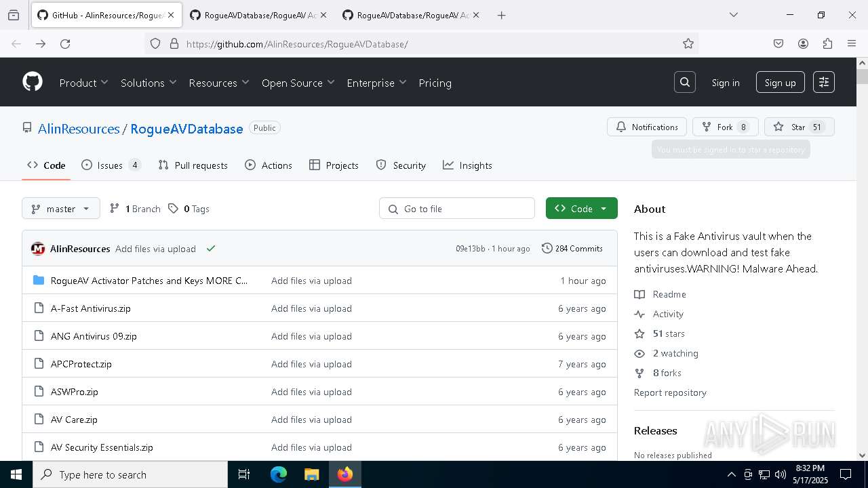The height and width of the screenshot is (488, 868).
Task: Open a new browser tab with plus
Action: (x=501, y=15)
